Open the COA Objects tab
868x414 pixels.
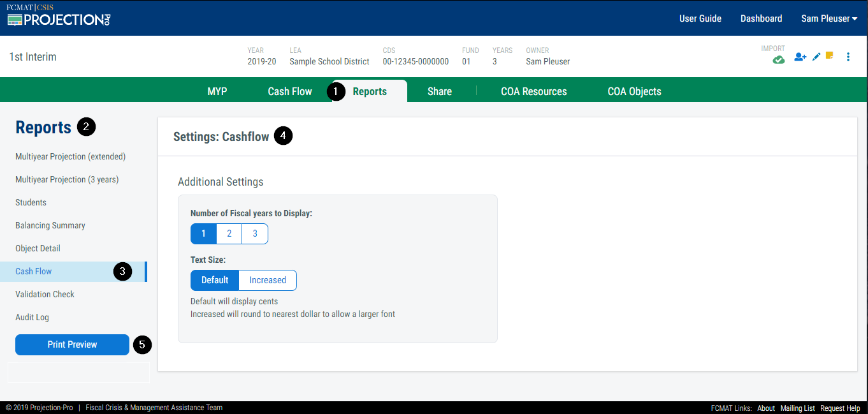click(x=634, y=91)
